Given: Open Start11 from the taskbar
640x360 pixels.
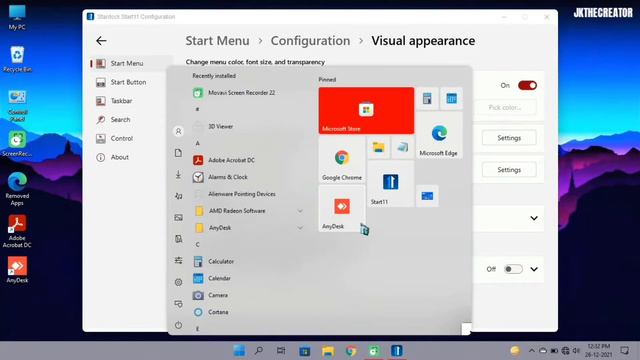Looking at the screenshot, I should [397, 351].
